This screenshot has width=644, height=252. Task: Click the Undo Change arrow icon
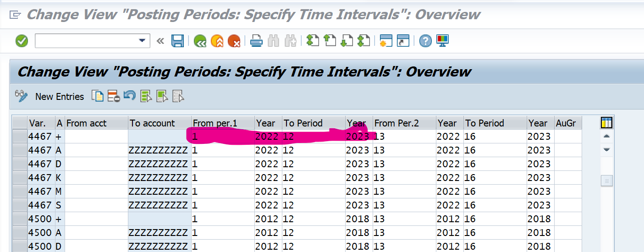click(x=130, y=96)
